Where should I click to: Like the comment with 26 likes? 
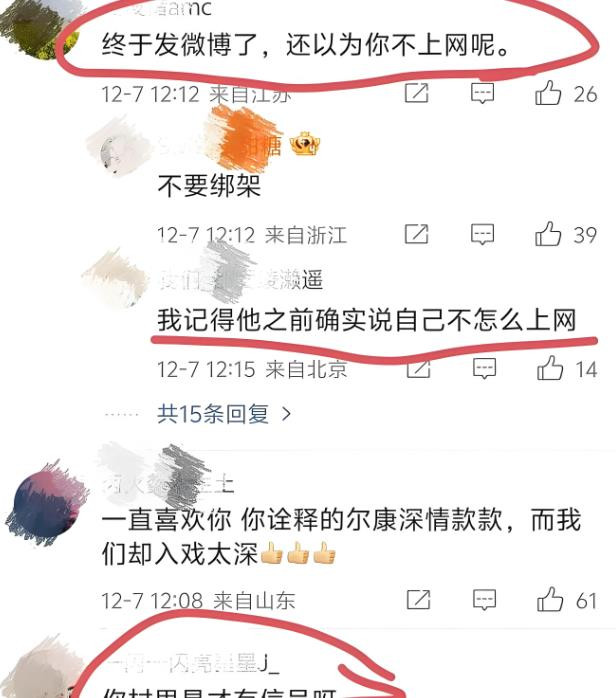(547, 93)
